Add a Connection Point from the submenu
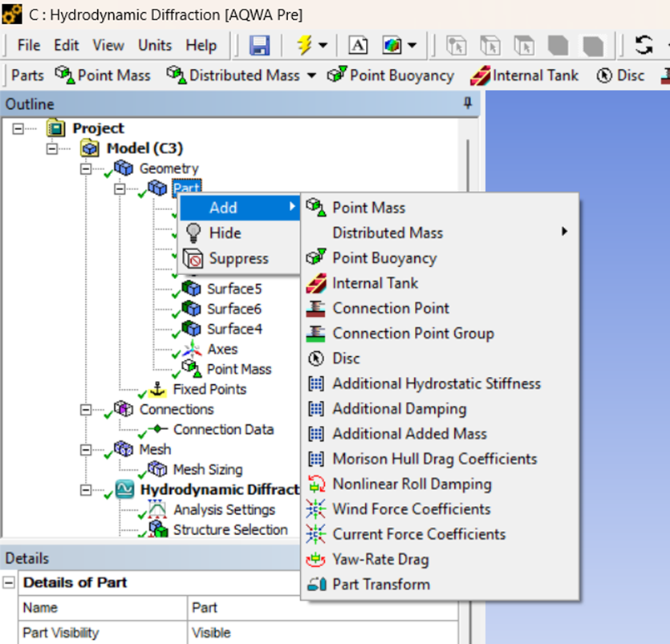670x644 pixels. coord(441,308)
